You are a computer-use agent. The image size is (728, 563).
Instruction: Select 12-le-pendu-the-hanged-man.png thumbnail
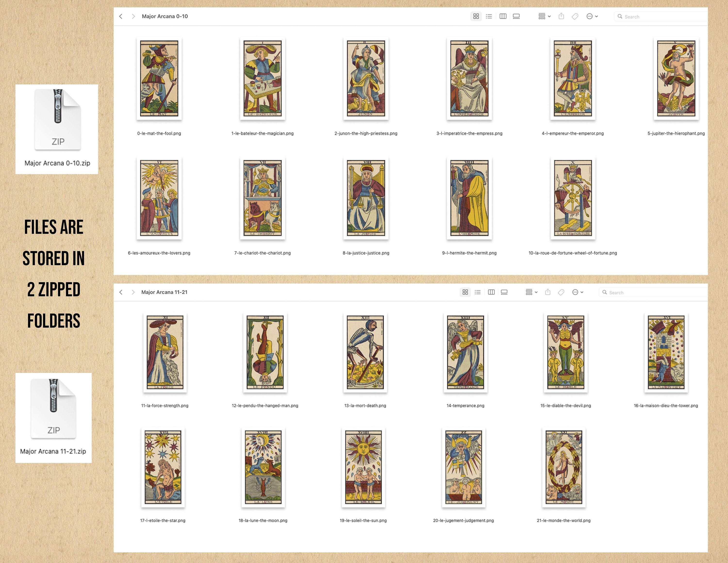(x=265, y=352)
